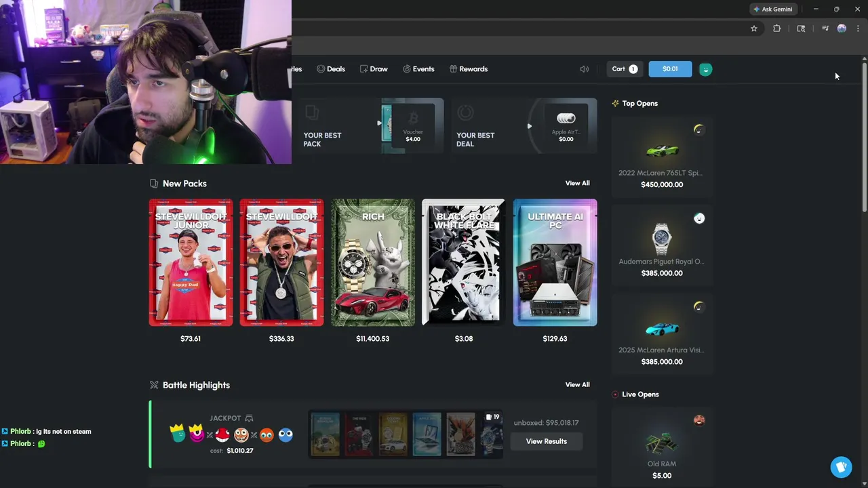The image size is (868, 488).
Task: Click the $450,000.00 price
Action: pyautogui.click(x=662, y=184)
